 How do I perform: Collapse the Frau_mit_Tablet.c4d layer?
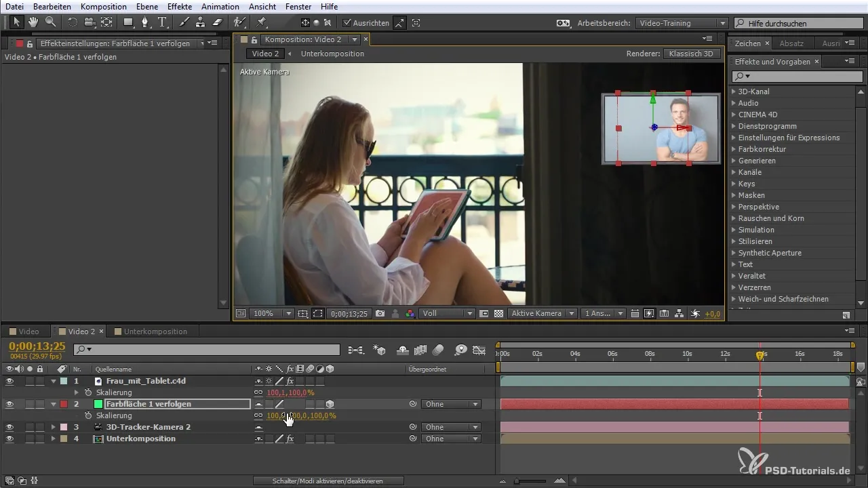[x=53, y=381]
